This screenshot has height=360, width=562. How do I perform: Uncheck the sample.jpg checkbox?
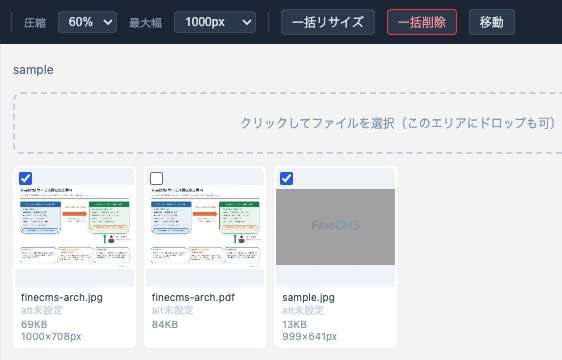pyautogui.click(x=286, y=178)
